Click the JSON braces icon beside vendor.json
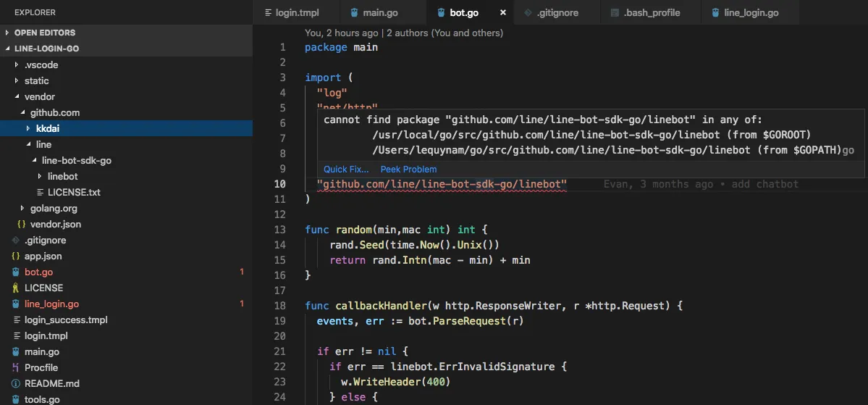Viewport: 868px width, 405px height. point(22,225)
